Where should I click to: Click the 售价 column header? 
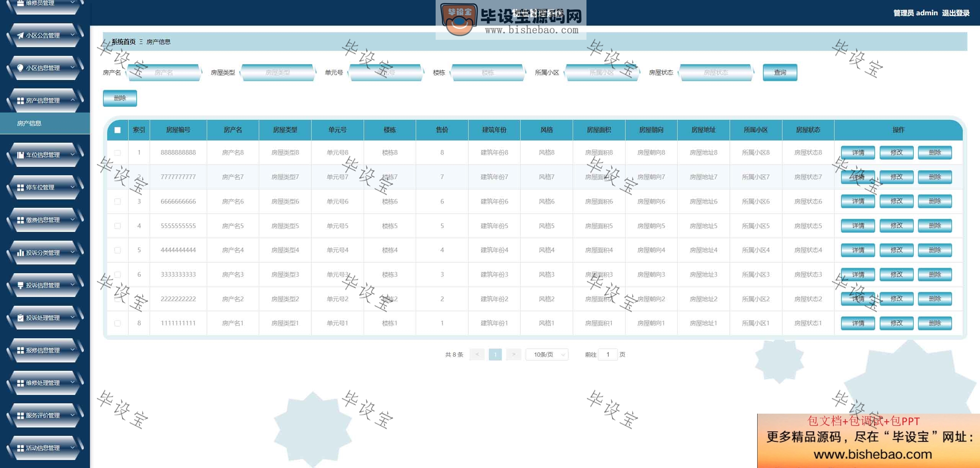point(442,130)
